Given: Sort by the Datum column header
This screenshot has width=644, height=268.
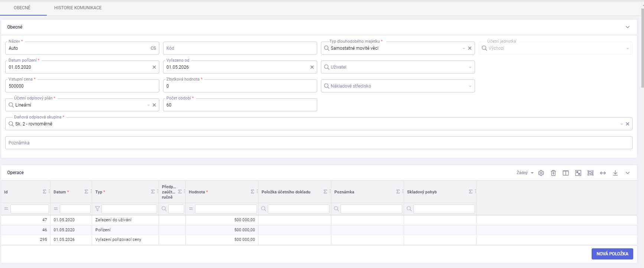Looking at the screenshot, I should pos(61,192).
